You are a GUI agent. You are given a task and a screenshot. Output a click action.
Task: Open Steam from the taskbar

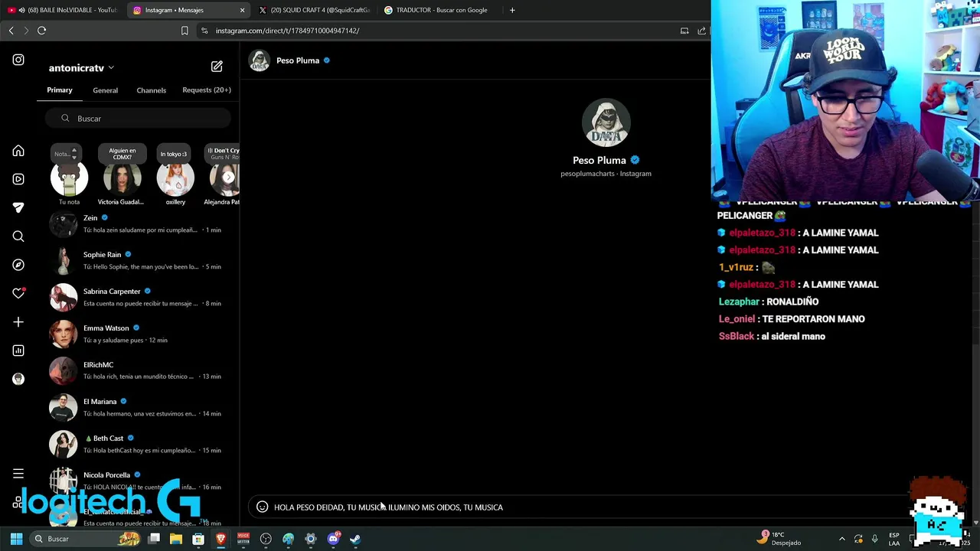355,539
